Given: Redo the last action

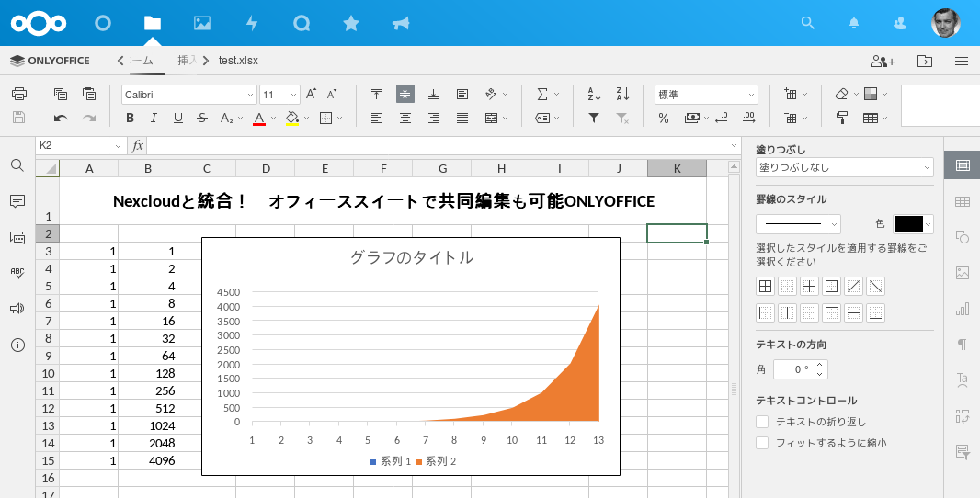Looking at the screenshot, I should coord(89,118).
